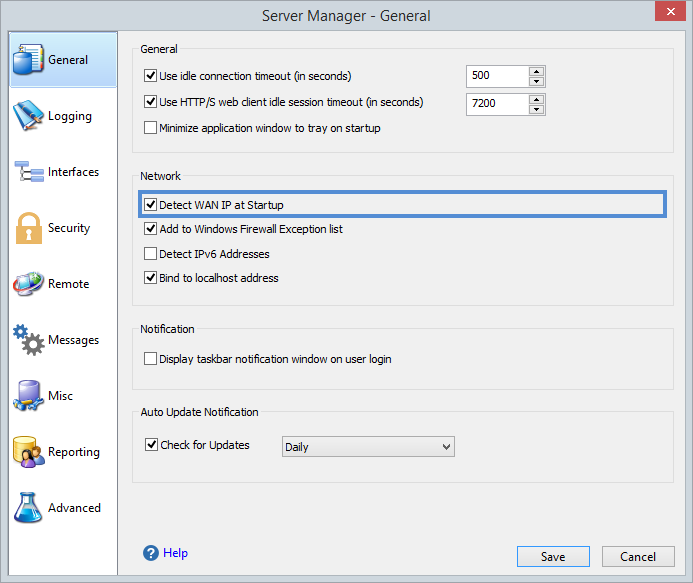Screen dimensions: 693x583
Task: Decrease HTTP/S session timeout with down arrow
Action: click(536, 109)
